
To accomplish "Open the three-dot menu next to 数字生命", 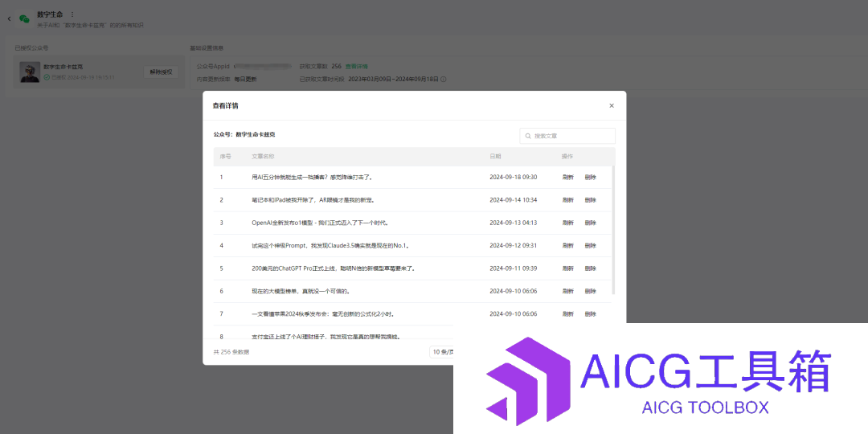I will [72, 14].
